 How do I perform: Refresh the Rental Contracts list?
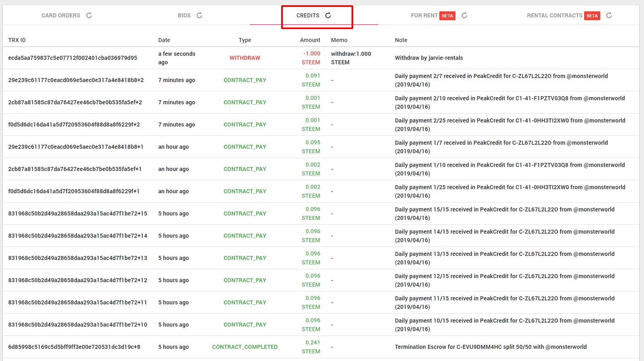point(609,15)
